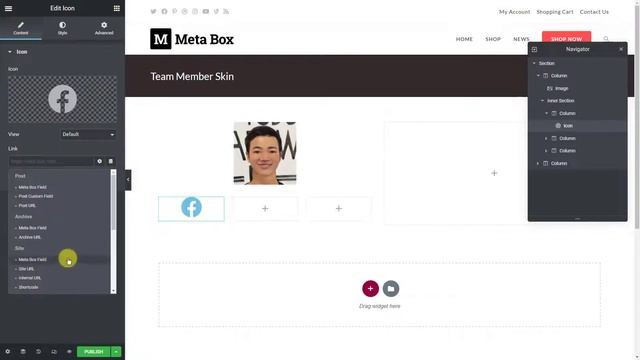
Task: Dock the Navigator panel icon
Action: click(x=534, y=49)
